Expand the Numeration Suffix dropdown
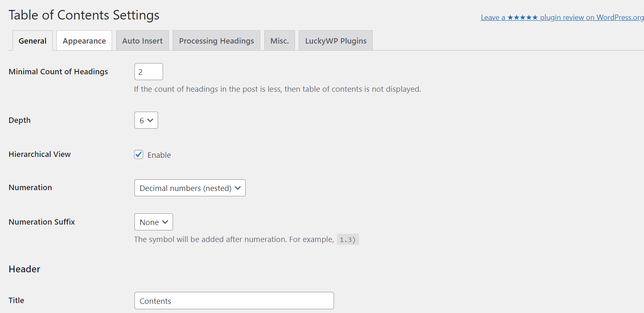Image resolution: width=644 pixels, height=313 pixels. (154, 222)
